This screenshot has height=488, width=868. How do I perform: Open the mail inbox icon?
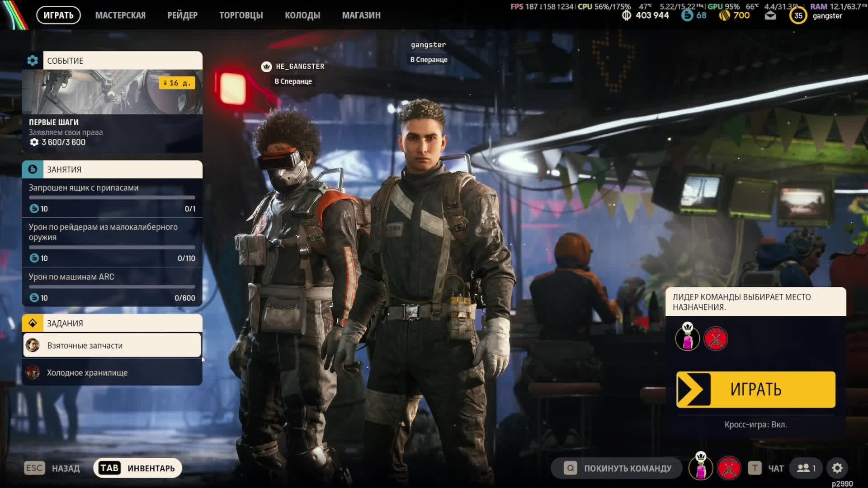[770, 16]
